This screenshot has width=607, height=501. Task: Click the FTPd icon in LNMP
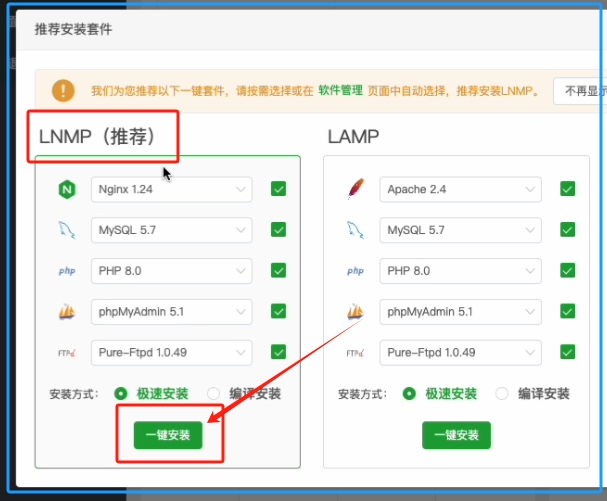click(x=67, y=353)
